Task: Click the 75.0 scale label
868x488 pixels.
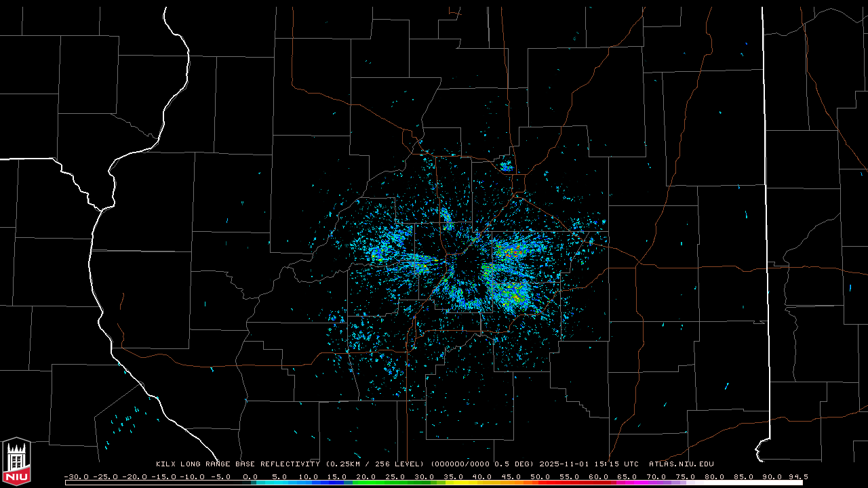Action: (x=686, y=476)
